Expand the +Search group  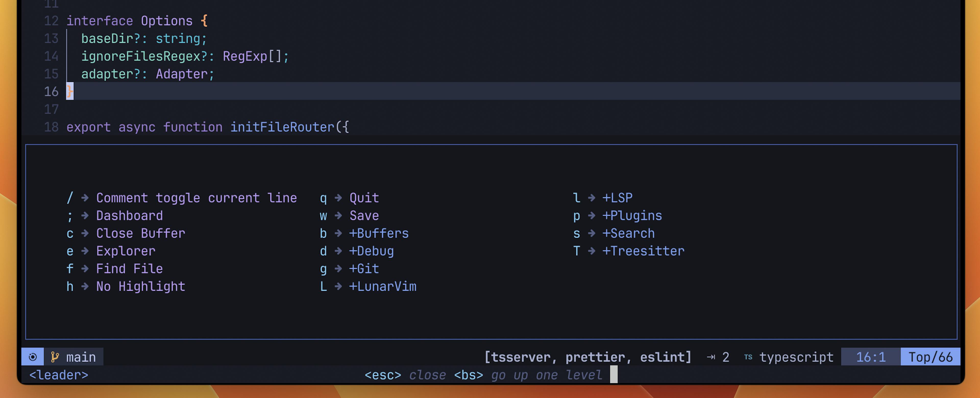[629, 233]
